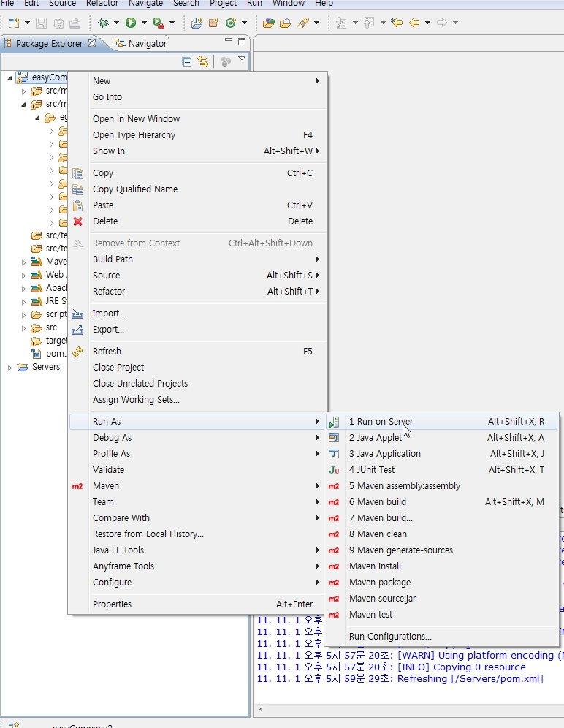Screen dimensions: 564x728
Task: Click Collapse All in Package Explorer
Action: pyautogui.click(x=187, y=62)
